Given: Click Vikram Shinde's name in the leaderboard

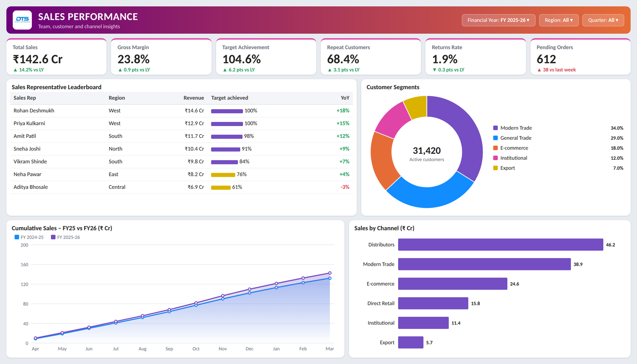Looking at the screenshot, I should tap(30, 162).
